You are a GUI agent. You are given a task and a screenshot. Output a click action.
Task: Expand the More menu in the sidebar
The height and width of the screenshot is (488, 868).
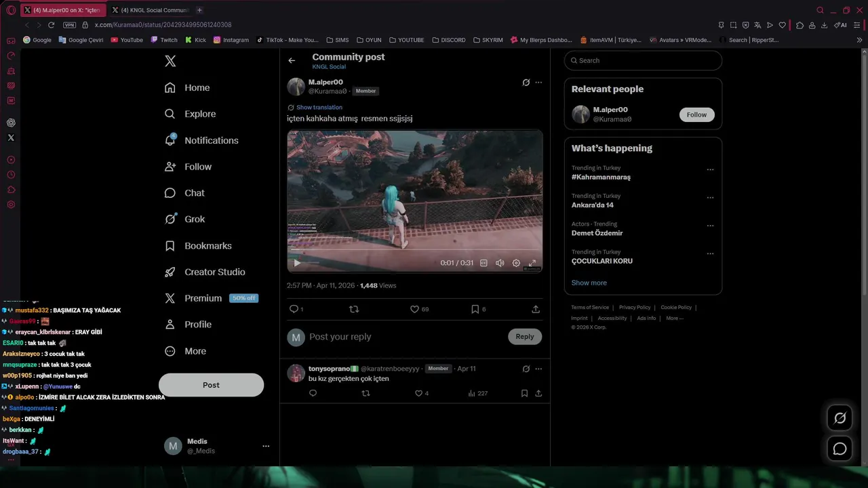pos(185,351)
